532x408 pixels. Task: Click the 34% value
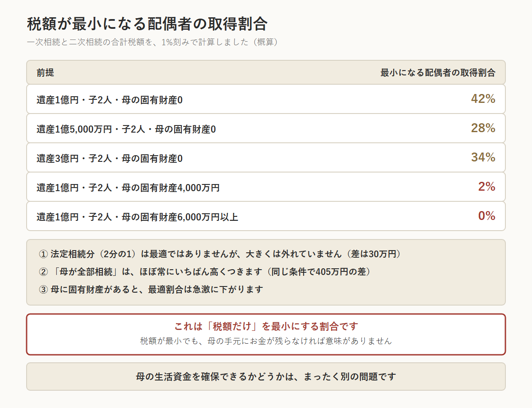point(483,157)
